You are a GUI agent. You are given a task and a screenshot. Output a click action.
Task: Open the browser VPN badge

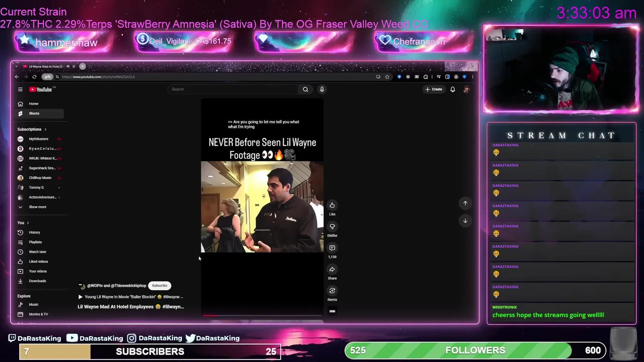point(47,77)
